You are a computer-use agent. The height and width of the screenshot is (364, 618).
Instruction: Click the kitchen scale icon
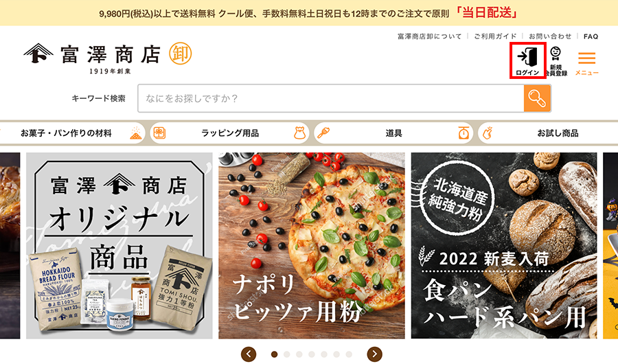463,133
